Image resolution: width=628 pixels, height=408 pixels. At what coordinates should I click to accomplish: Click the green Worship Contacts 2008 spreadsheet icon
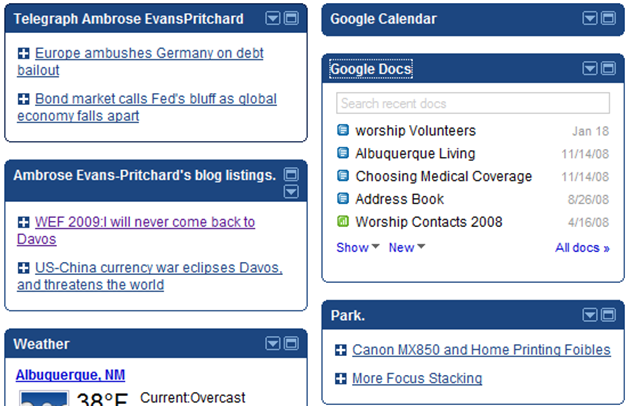pyautogui.click(x=343, y=221)
